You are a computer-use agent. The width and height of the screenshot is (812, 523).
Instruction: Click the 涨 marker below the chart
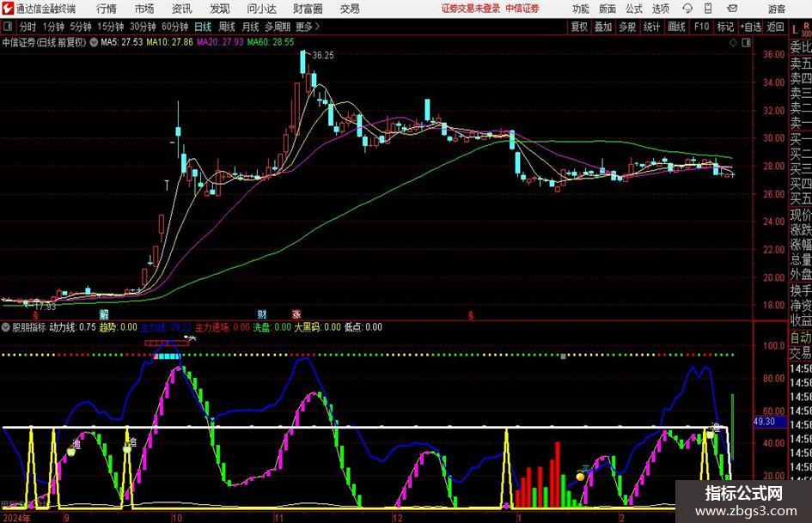[296, 314]
